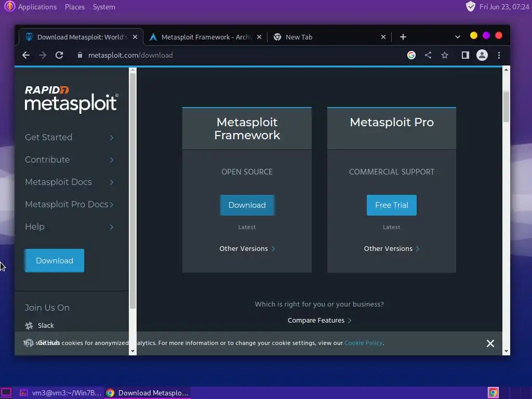Open Get Started sidebar item
532x399 pixels.
pyautogui.click(x=48, y=137)
